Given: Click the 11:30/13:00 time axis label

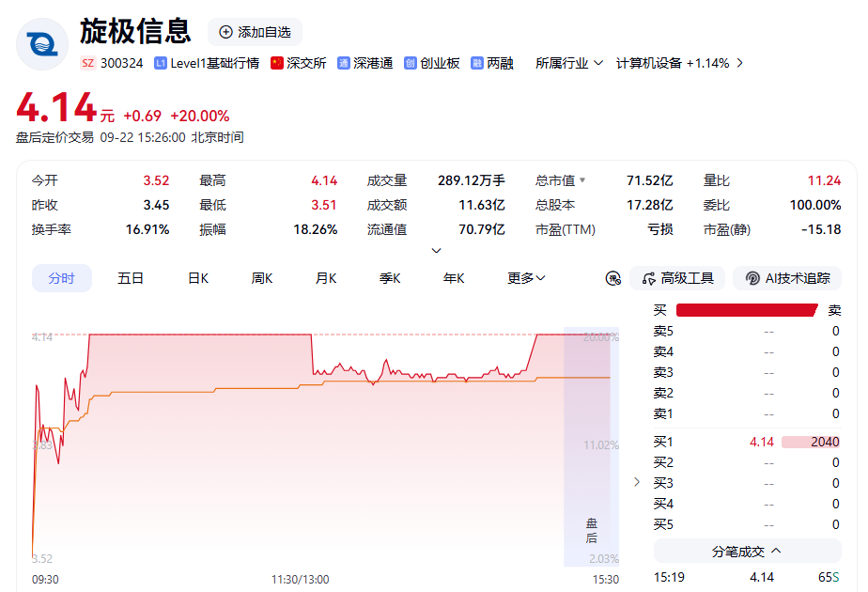Looking at the screenshot, I should tap(300, 579).
